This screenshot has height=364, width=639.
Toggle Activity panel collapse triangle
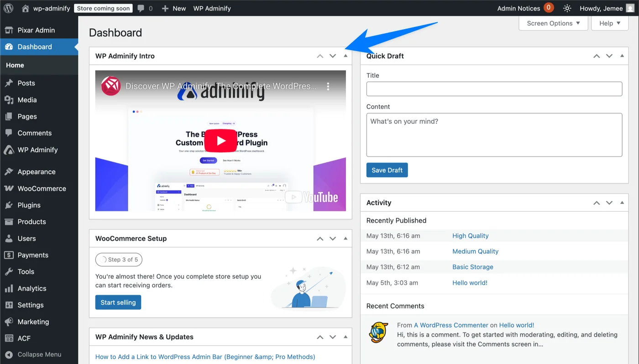pyautogui.click(x=622, y=203)
